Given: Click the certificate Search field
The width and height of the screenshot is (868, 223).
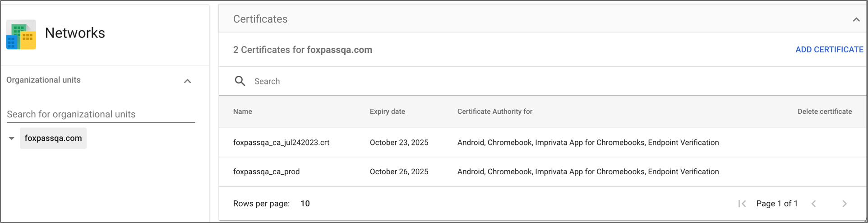Looking at the screenshot, I should coord(406,81).
